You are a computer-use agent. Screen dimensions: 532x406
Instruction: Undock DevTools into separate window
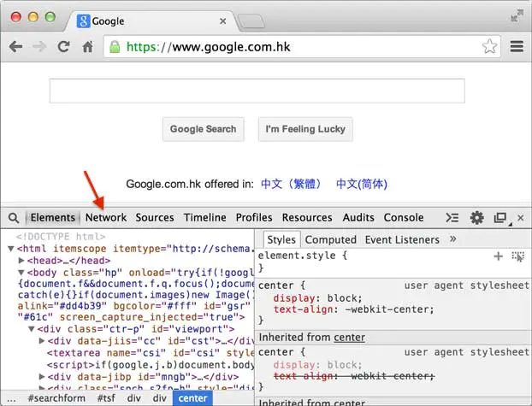coord(501,218)
